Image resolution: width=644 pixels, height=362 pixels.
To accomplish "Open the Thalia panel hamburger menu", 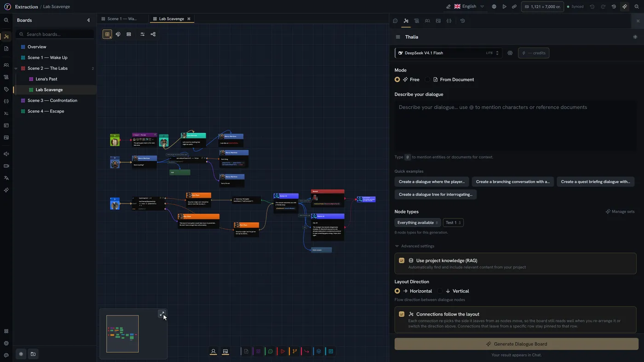I will [398, 37].
